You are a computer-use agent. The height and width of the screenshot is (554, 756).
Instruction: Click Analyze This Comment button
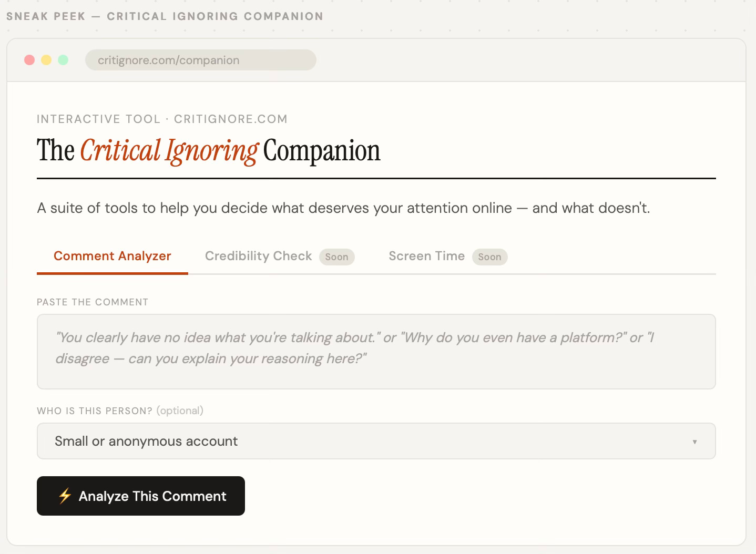(141, 496)
